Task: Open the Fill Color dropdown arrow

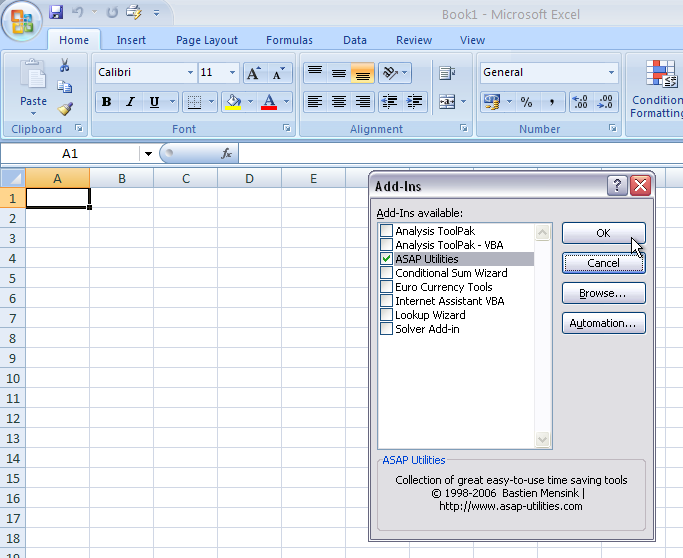Action: click(250, 102)
